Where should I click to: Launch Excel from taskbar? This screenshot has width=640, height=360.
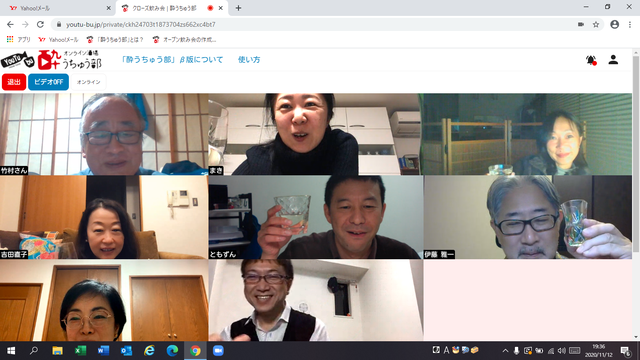tap(80, 351)
